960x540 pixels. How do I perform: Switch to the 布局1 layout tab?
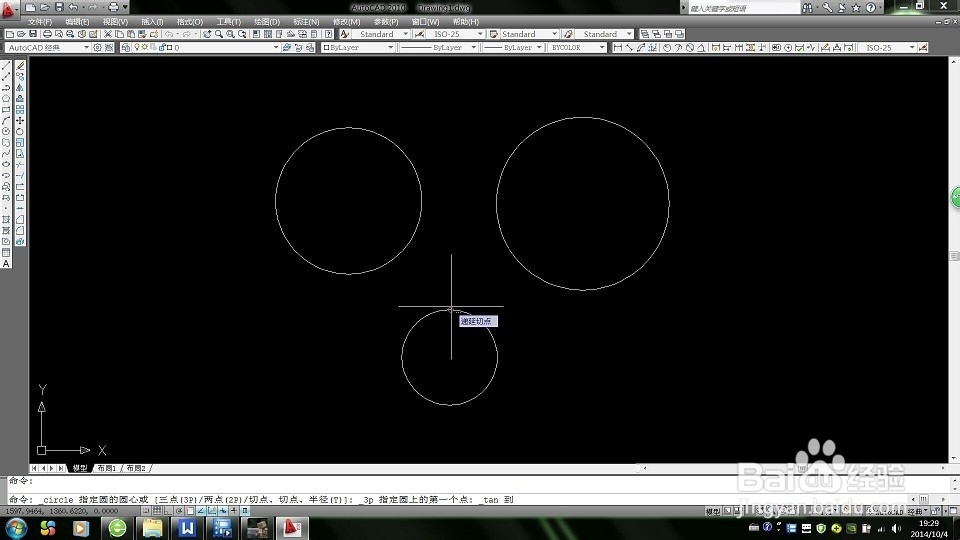[x=107, y=468]
